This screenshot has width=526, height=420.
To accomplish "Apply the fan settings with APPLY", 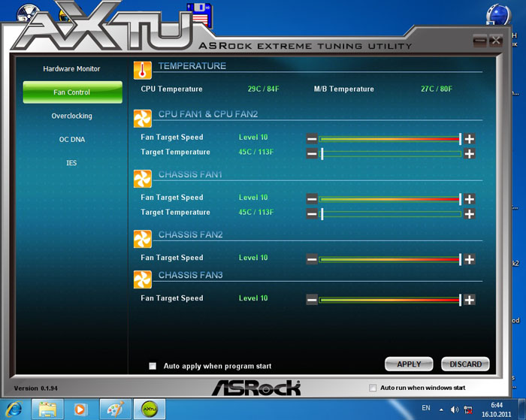I will (x=409, y=364).
